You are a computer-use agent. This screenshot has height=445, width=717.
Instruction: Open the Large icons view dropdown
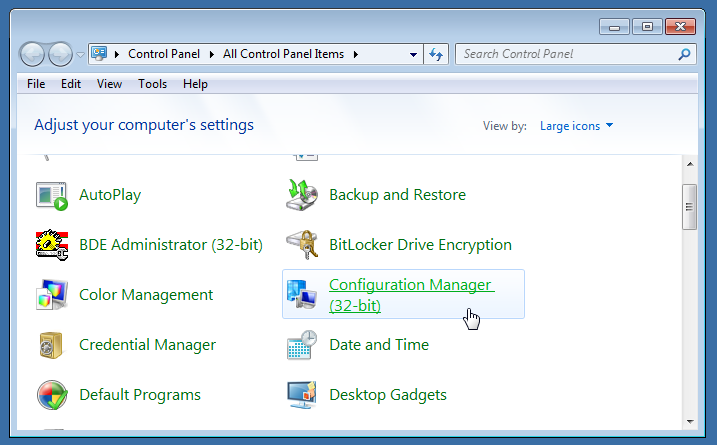pyautogui.click(x=576, y=126)
